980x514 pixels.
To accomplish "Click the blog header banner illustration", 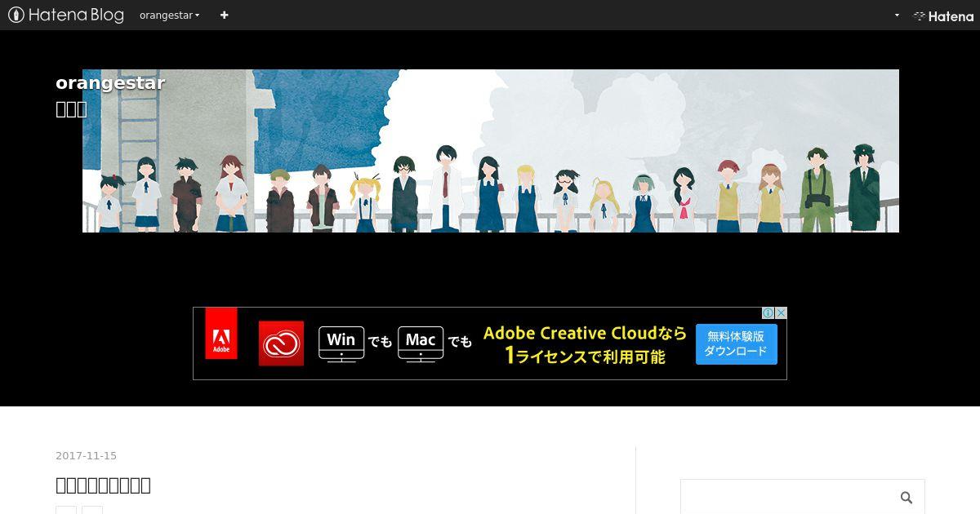I will [x=491, y=151].
